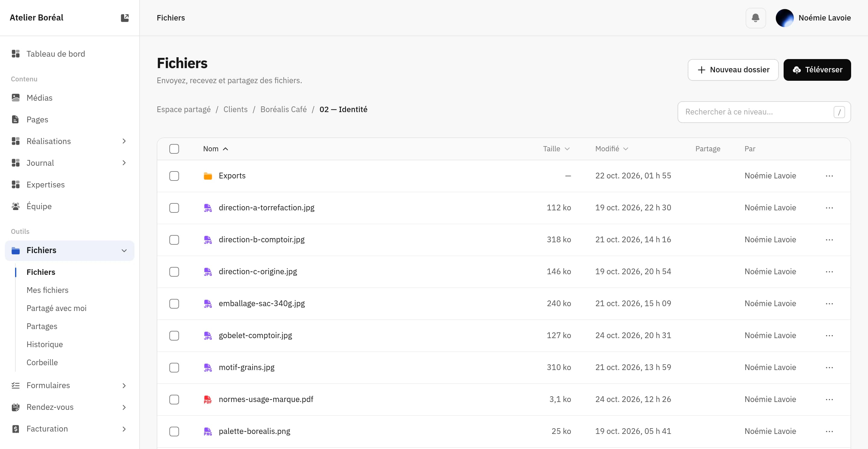Open more options for direction-b-comptoir.jpg
The image size is (868, 449).
point(829,240)
